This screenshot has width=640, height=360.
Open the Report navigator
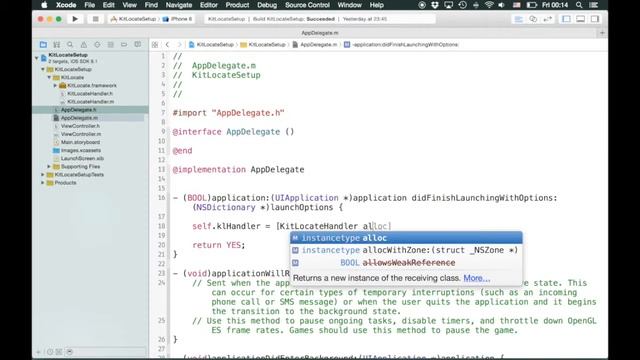click(x=138, y=44)
